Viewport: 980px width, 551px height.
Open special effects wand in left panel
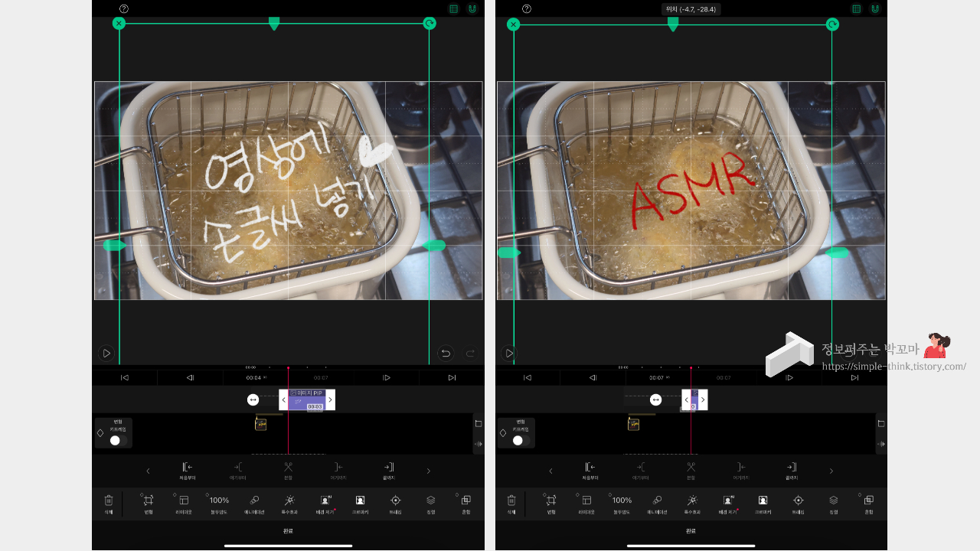[x=289, y=504]
